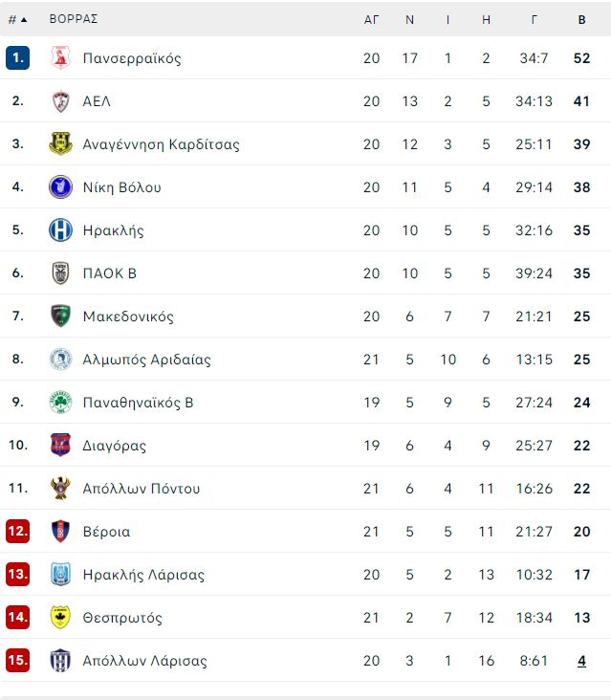Open the Αναγέννηση Καρδίτσας yellow crest
Viewport: 611px width, 700px height.
[60, 143]
